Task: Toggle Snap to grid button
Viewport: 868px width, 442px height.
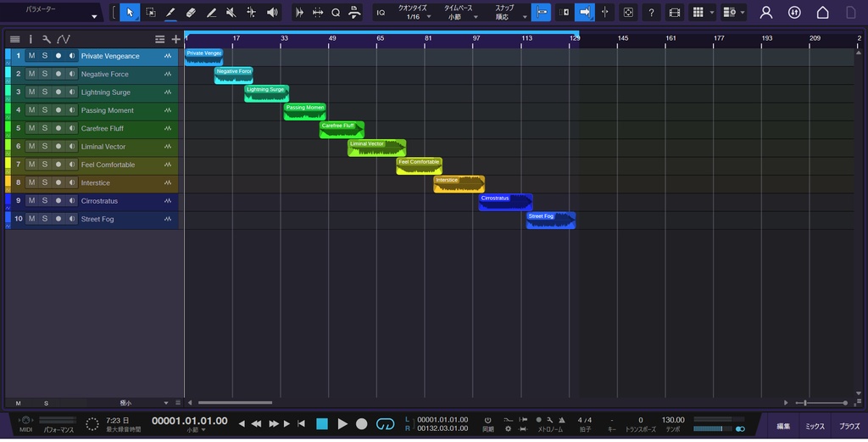Action: [541, 12]
